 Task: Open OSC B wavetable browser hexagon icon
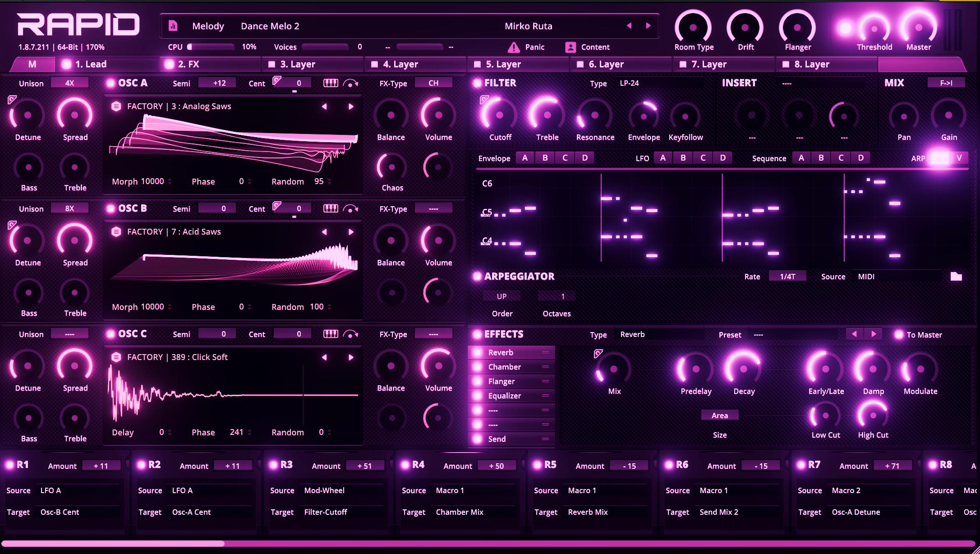point(116,232)
